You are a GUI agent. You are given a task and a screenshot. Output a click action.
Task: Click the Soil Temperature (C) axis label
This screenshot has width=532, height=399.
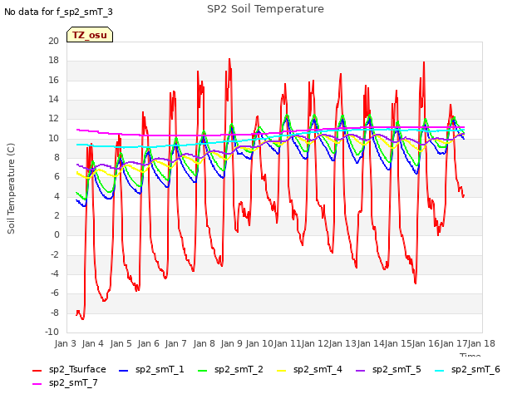click(x=11, y=189)
